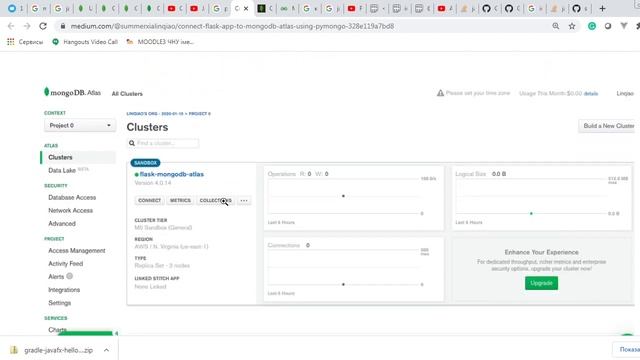Click the SANDBOX badge
The height and width of the screenshot is (360, 640).
coord(145,163)
